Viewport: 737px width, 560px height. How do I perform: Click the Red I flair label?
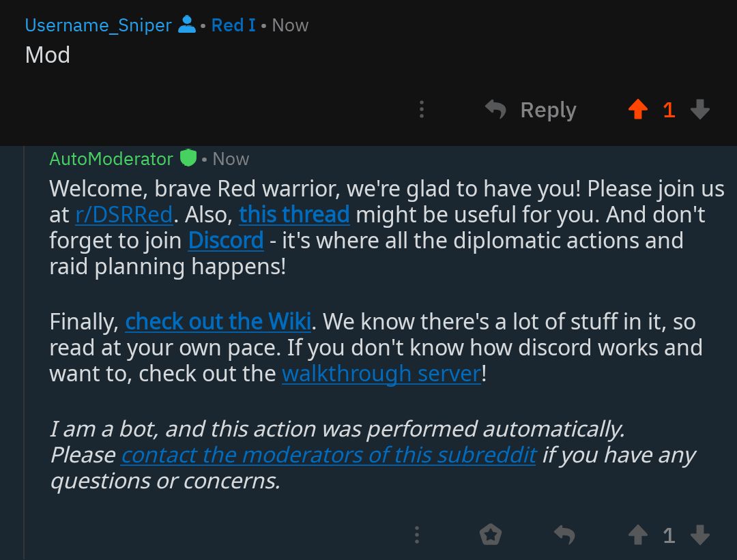click(x=233, y=25)
